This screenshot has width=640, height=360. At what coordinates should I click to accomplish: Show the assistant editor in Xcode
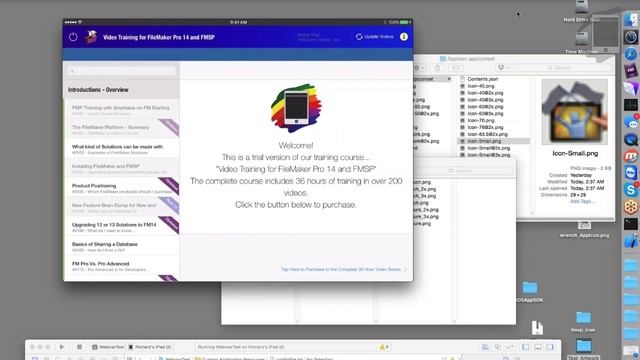tap(498, 347)
